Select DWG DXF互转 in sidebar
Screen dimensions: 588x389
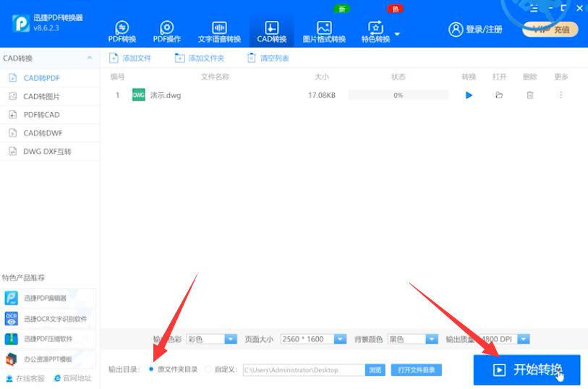(x=50, y=151)
